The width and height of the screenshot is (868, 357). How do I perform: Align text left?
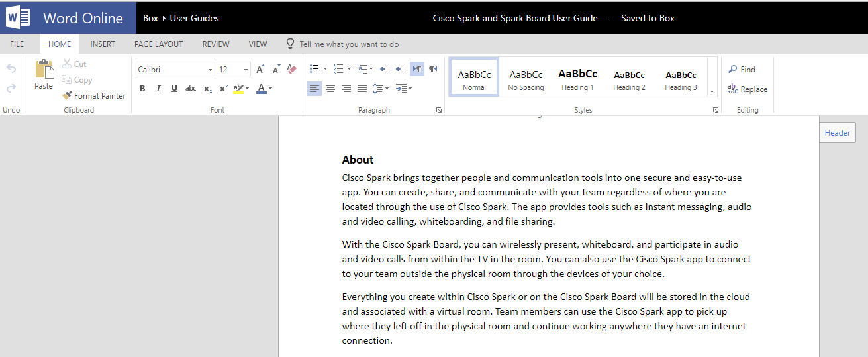[x=314, y=89]
